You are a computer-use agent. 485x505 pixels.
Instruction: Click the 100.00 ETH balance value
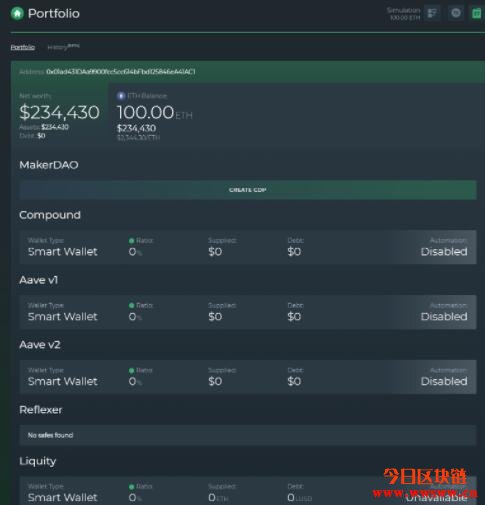(x=155, y=112)
